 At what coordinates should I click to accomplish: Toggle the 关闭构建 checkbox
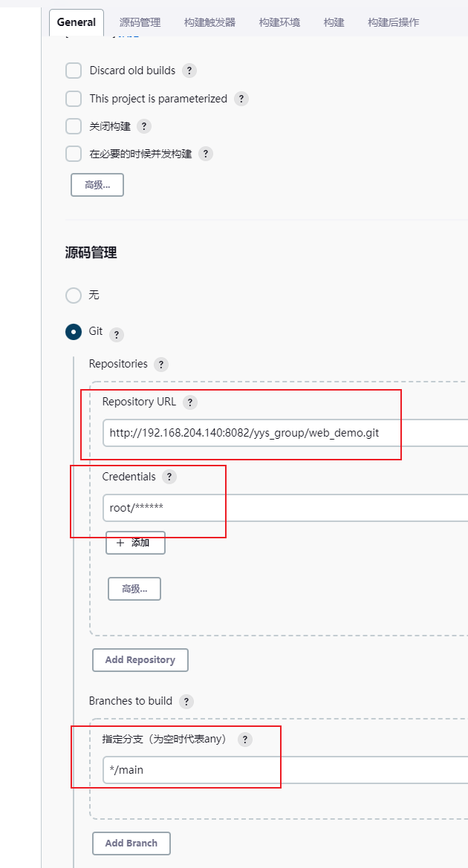(74, 126)
